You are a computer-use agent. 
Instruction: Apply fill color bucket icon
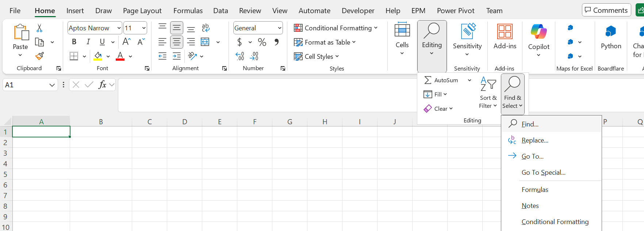pyautogui.click(x=98, y=56)
